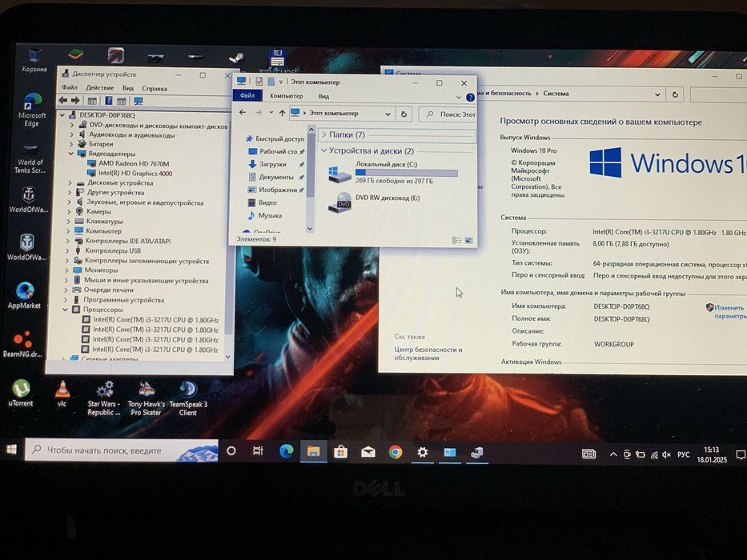Open Вид menu in Device Manager

click(x=127, y=88)
